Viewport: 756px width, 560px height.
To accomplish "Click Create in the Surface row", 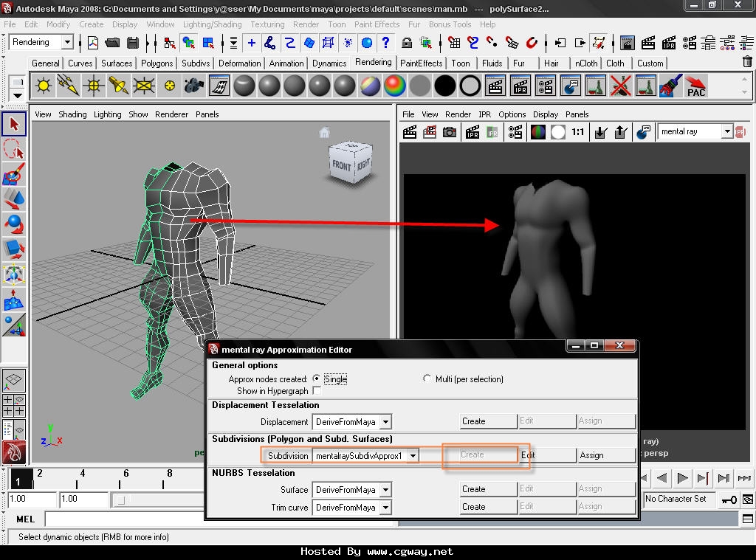I will tap(489, 489).
